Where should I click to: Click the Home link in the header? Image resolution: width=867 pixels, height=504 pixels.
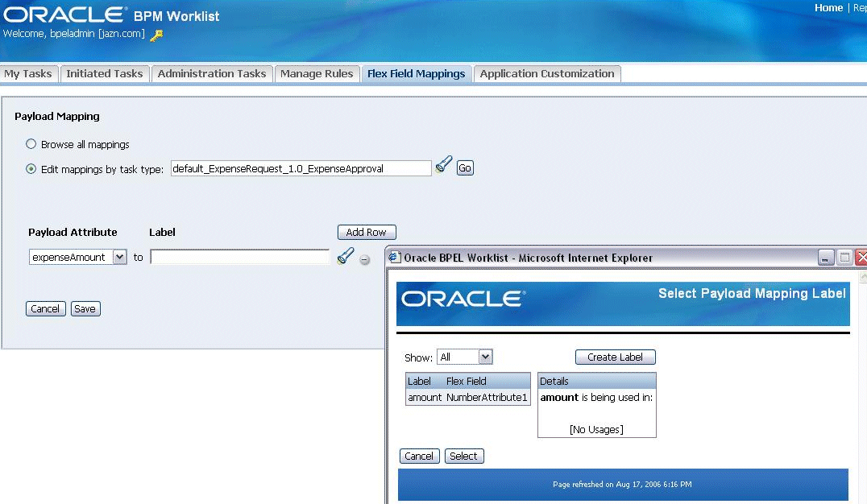click(x=828, y=8)
